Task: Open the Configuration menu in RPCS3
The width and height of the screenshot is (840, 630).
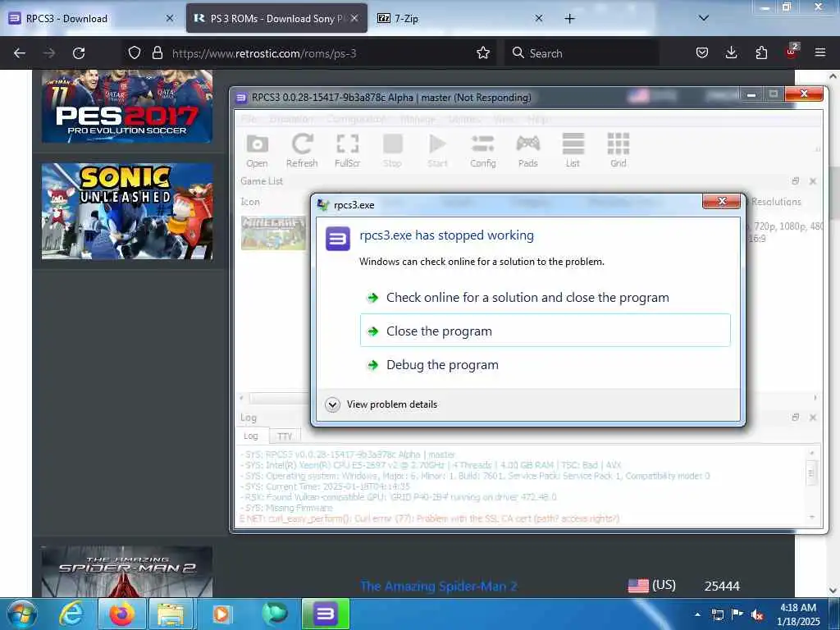Action: [355, 119]
